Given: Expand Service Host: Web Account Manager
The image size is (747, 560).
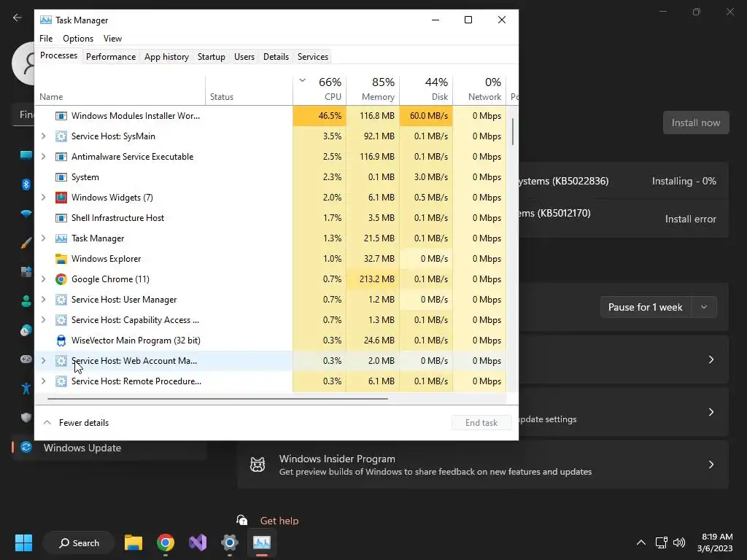Looking at the screenshot, I should [x=43, y=361].
